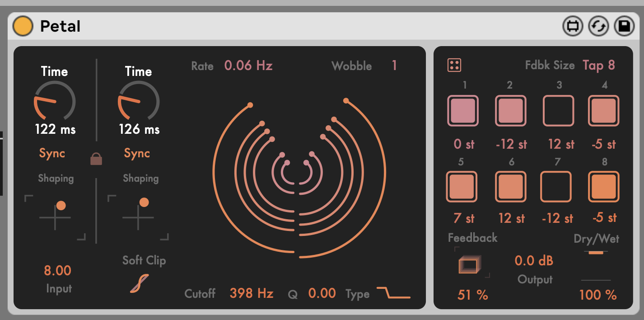The width and height of the screenshot is (644, 320).
Task: Click the Cutoff 398 Hz value
Action: coord(251,294)
